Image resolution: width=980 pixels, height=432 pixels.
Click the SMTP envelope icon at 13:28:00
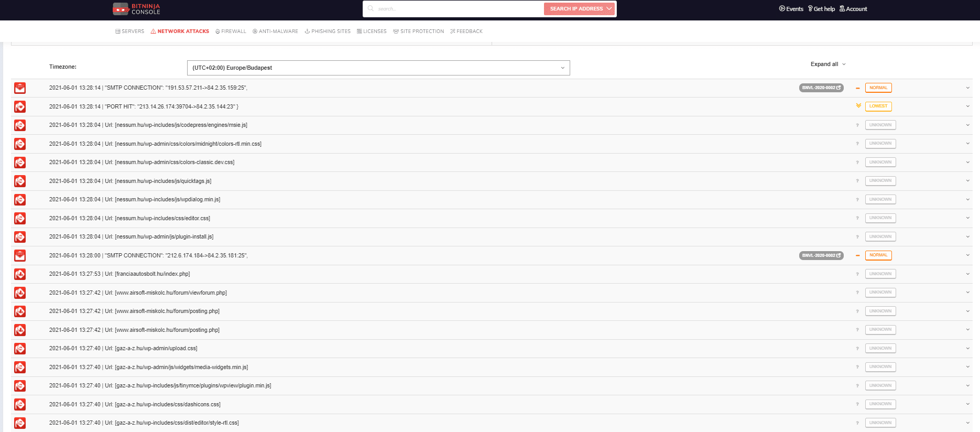pos(20,256)
